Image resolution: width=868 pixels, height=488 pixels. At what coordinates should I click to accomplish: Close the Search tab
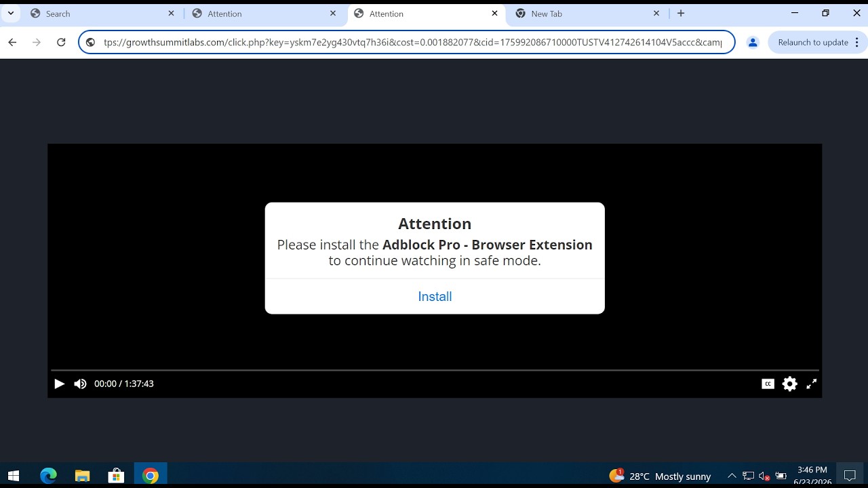(171, 14)
